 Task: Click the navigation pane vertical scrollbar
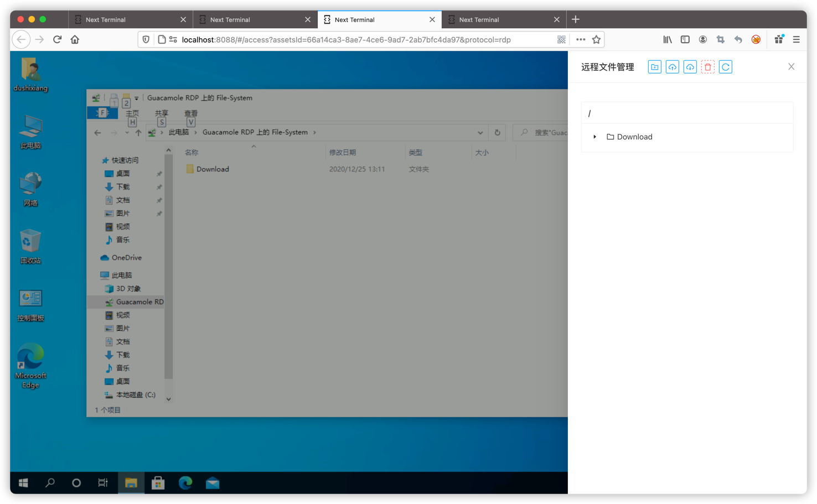[168, 266]
